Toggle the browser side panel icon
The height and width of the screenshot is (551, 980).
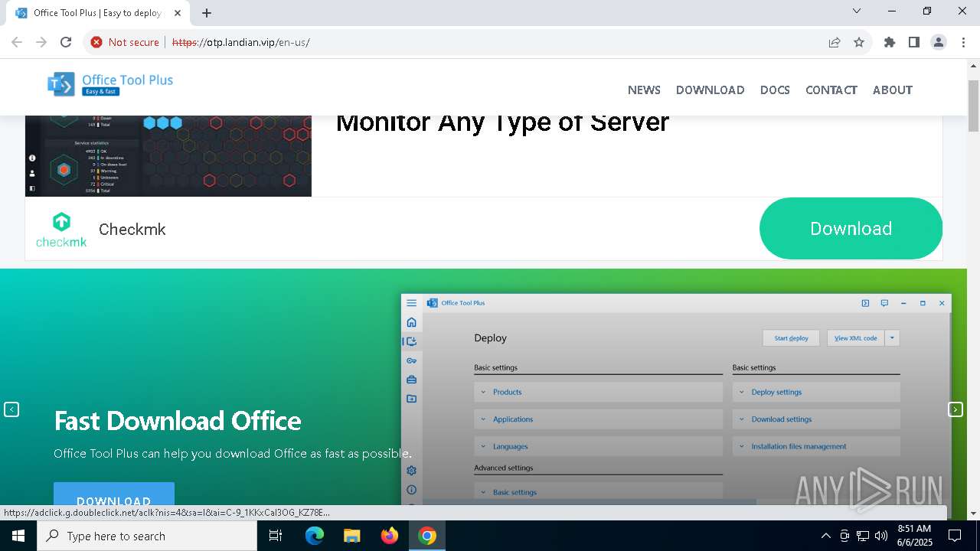click(x=914, y=42)
